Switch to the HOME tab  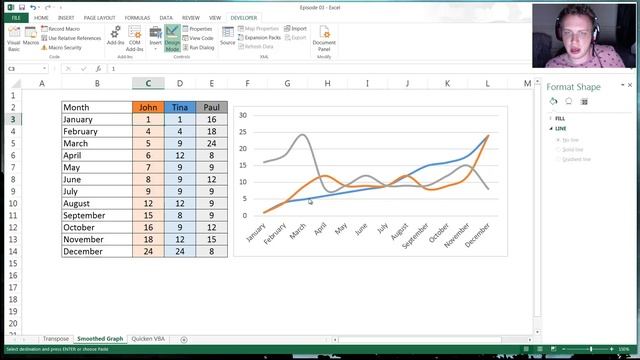pos(41,18)
